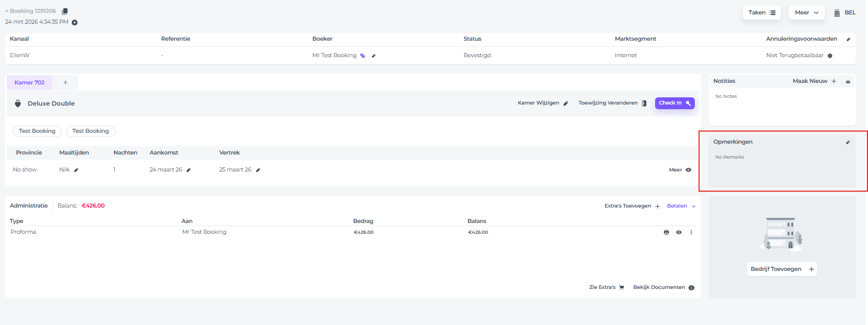
Task: Click the Bedrijf Toevoegen button
Action: [782, 269]
